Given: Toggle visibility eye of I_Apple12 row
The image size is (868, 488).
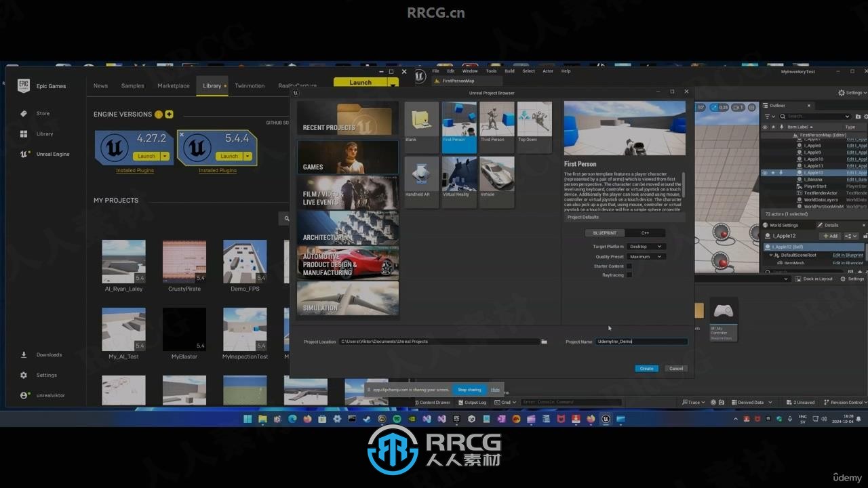Looking at the screenshot, I should point(766,173).
